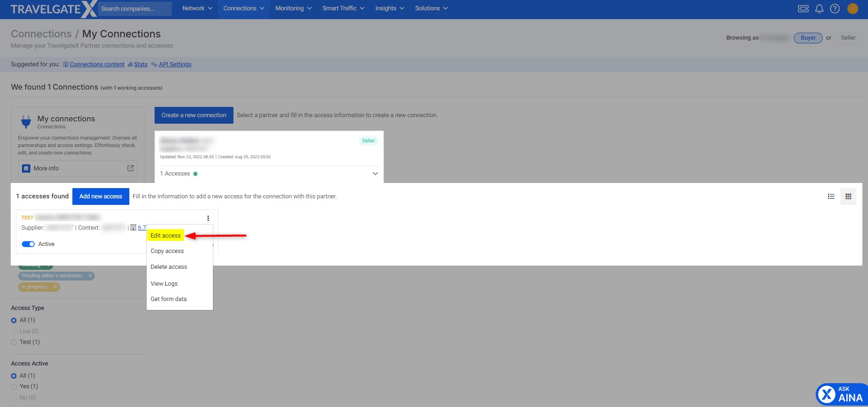Image resolution: width=868 pixels, height=407 pixels.
Task: Open the 6.7 link in the access card
Action: [142, 228]
